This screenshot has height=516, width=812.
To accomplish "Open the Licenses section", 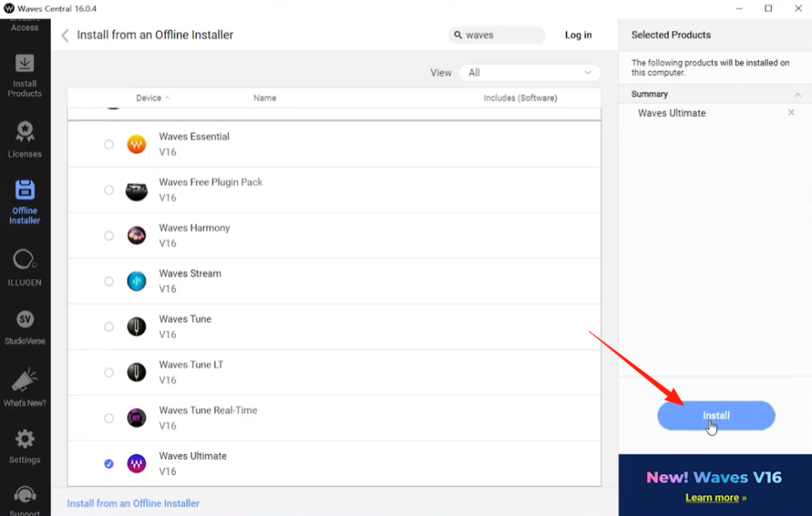I will 25,139.
